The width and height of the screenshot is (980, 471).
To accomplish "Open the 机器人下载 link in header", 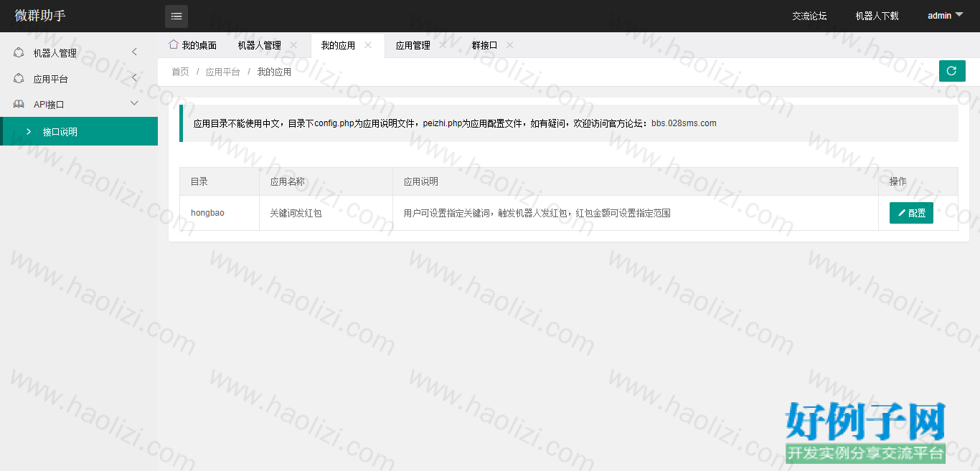I will click(877, 16).
